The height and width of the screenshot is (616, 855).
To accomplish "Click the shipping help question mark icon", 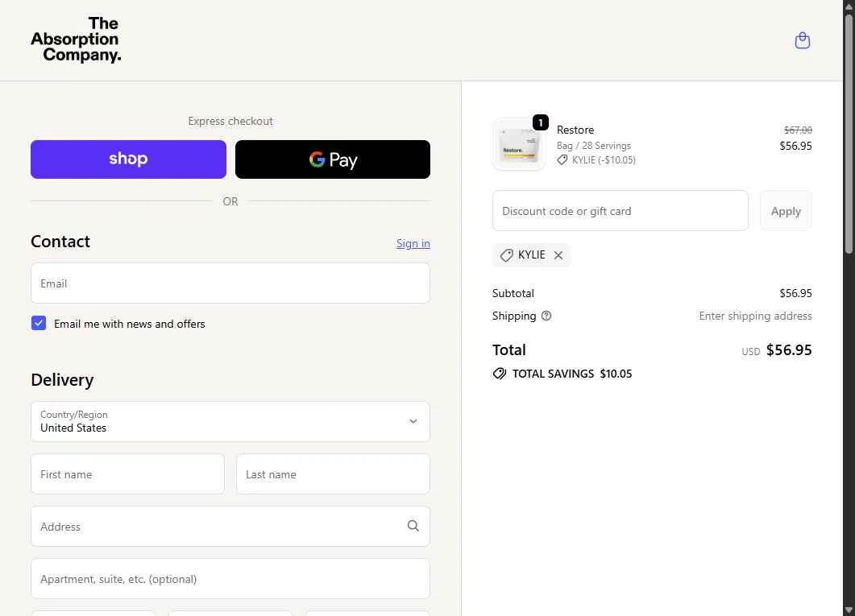I will (x=546, y=316).
